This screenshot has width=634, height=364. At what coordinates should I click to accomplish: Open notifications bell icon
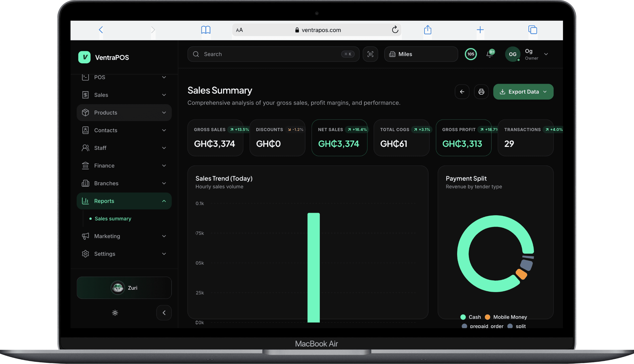click(x=490, y=54)
